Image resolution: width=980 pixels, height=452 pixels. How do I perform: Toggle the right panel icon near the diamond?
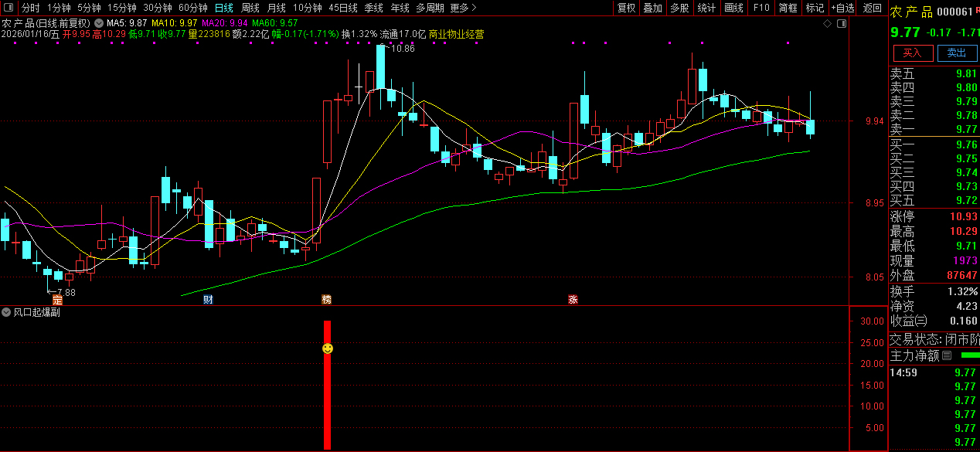(x=842, y=24)
